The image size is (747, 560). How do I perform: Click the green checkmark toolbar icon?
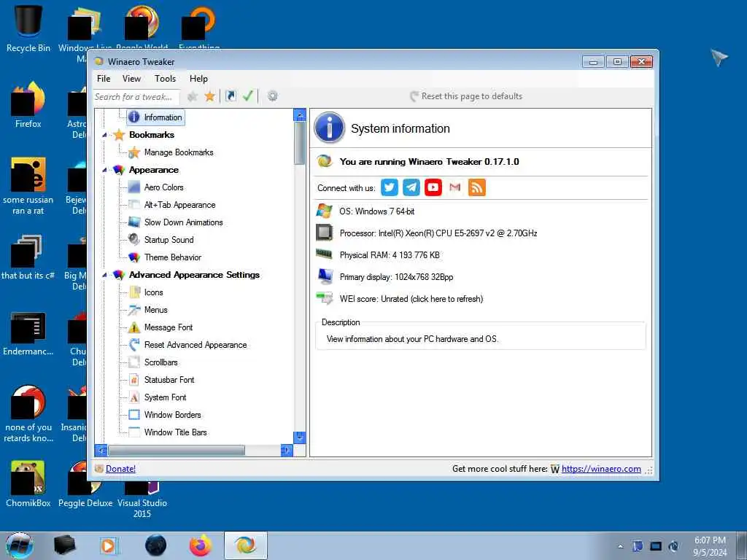pos(248,96)
